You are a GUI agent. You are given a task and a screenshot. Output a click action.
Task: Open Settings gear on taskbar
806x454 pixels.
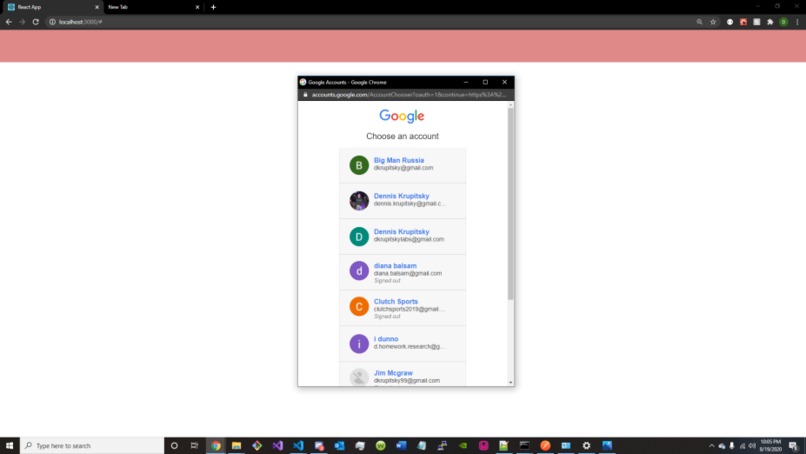[x=586, y=445]
